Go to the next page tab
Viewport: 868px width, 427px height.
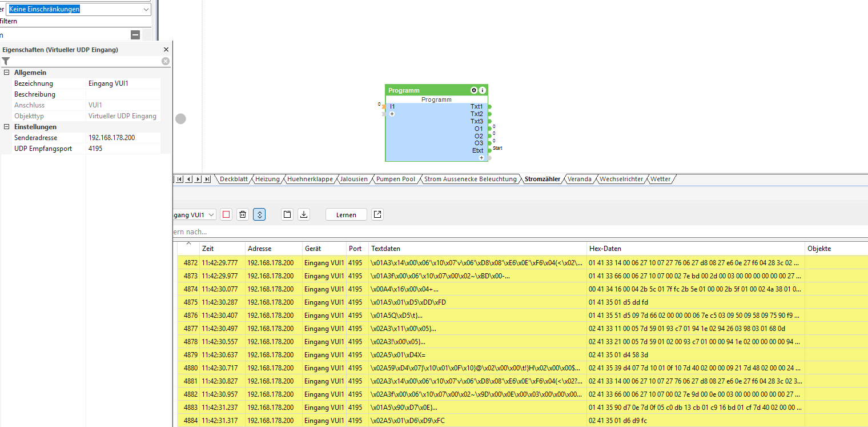coord(198,179)
